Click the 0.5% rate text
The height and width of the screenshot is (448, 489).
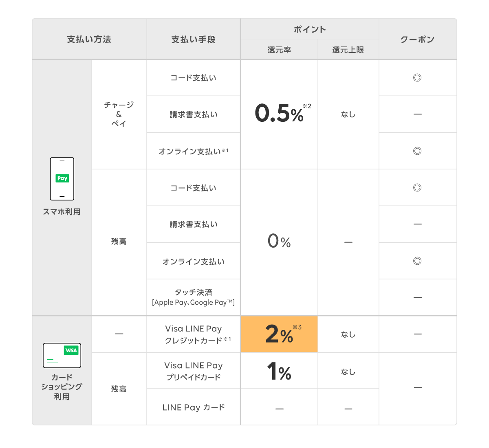(x=280, y=114)
